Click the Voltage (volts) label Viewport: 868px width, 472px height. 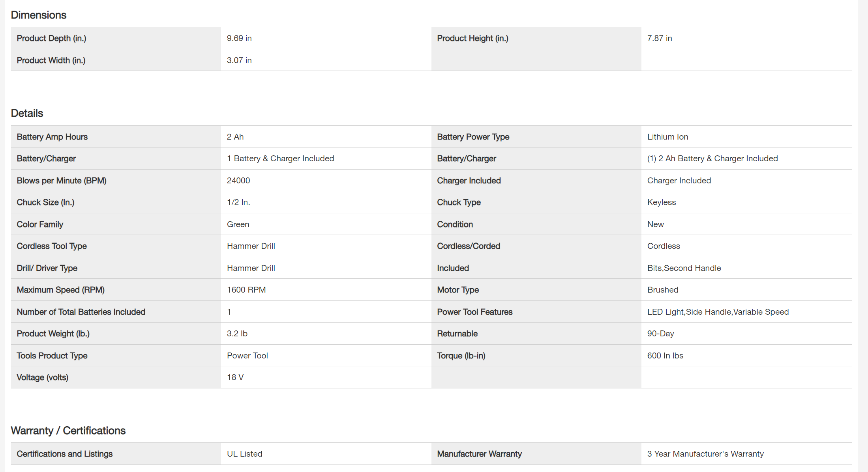42,377
